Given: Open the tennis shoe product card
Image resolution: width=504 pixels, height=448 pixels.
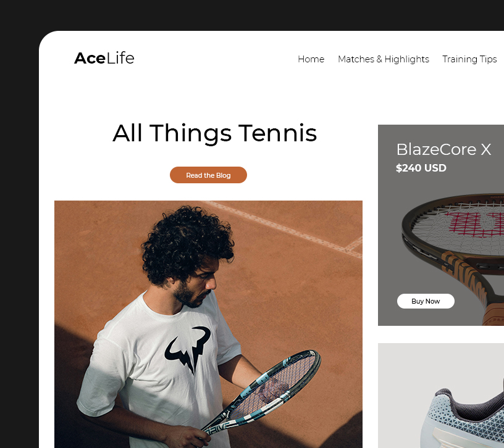Looking at the screenshot, I should (441, 396).
